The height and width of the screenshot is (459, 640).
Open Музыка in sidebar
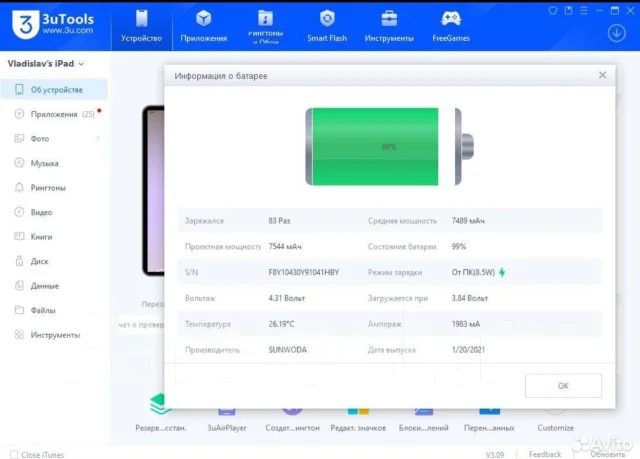click(54, 163)
